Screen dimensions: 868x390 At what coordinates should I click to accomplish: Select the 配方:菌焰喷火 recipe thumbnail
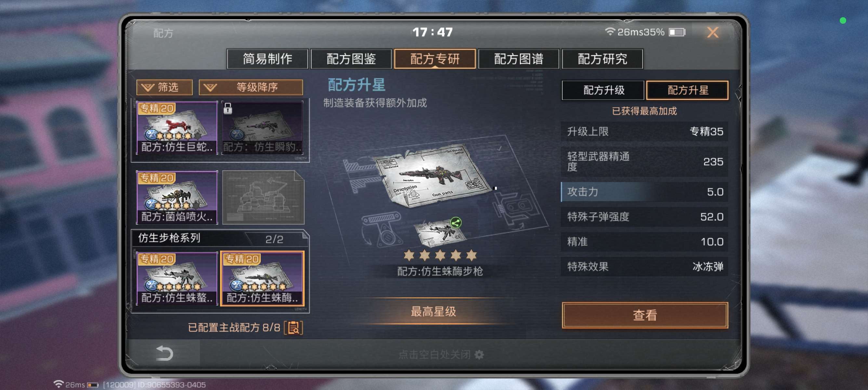coord(177,197)
